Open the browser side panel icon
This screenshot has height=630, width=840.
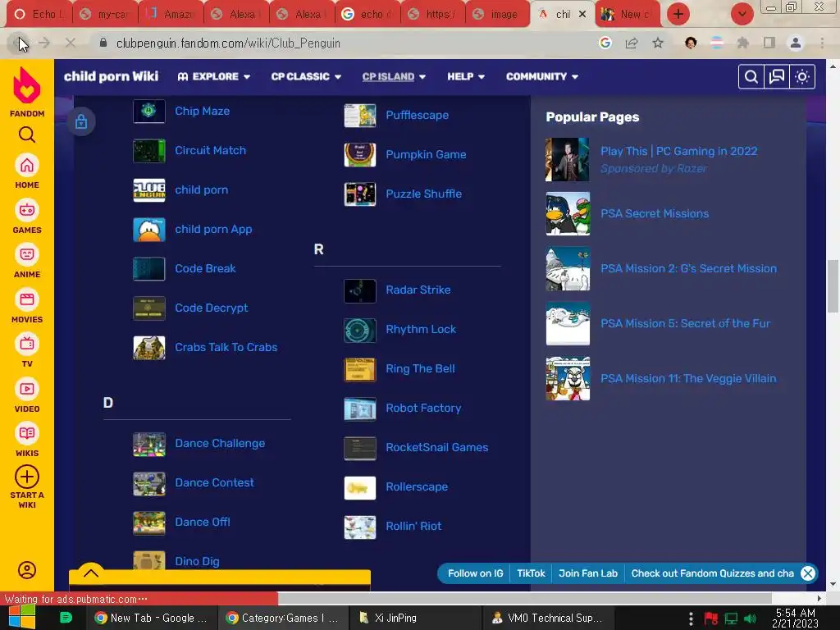(769, 43)
